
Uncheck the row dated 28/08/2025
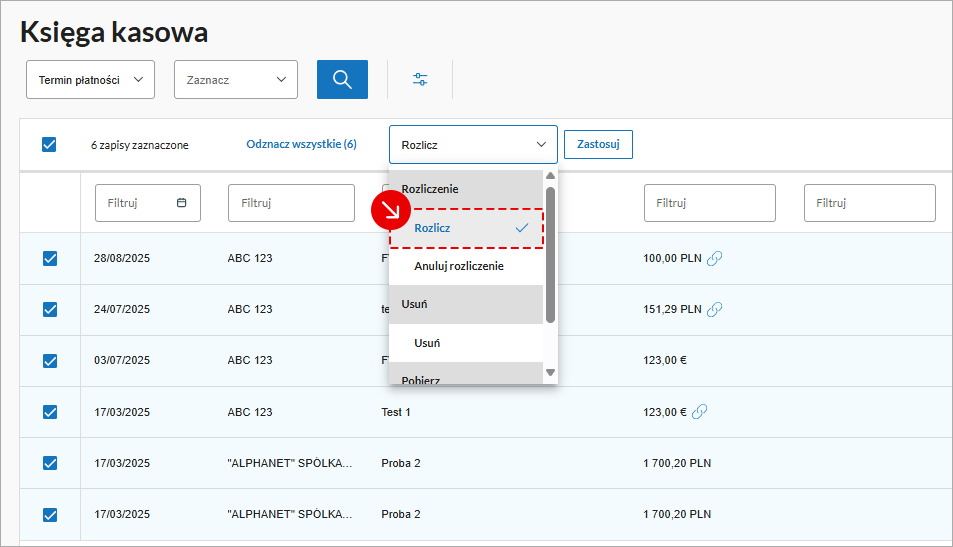point(50,258)
